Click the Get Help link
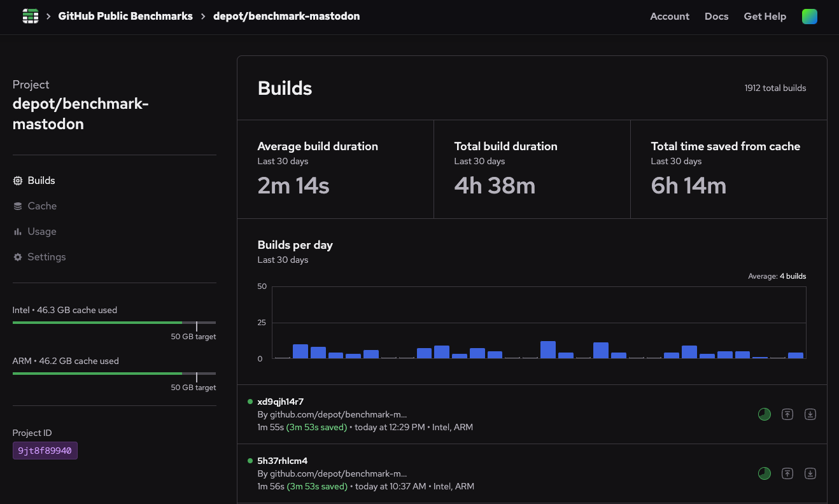Screen dimensions: 839x504 tap(765, 17)
